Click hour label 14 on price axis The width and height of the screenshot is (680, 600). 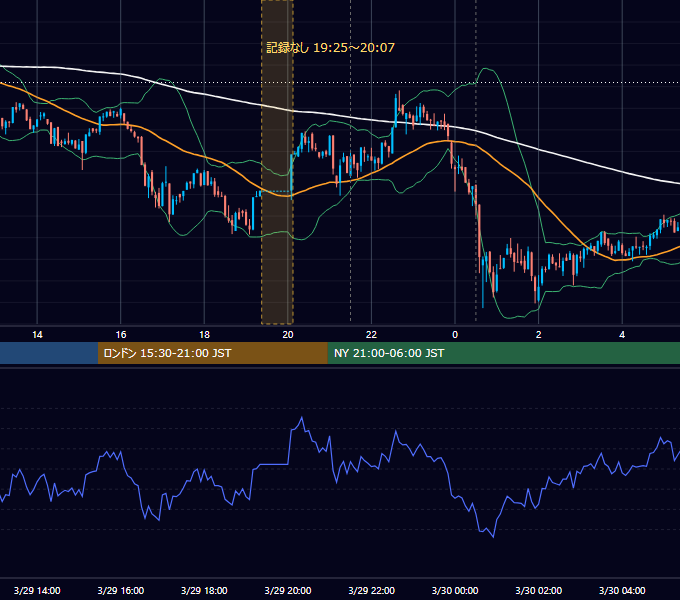tap(37, 335)
